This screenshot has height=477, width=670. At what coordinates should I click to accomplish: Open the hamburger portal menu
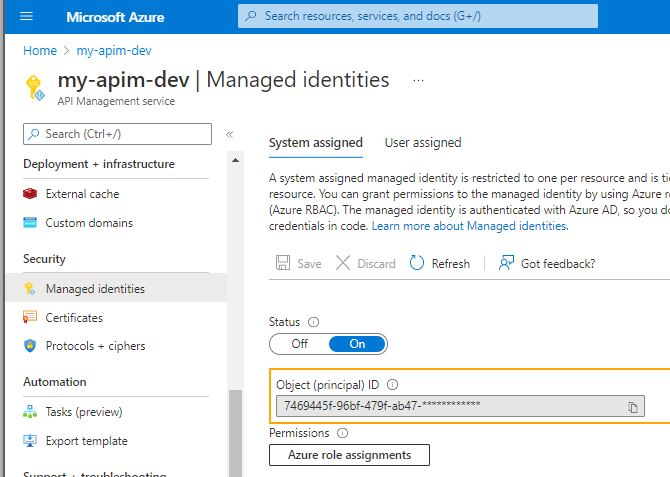(x=26, y=17)
